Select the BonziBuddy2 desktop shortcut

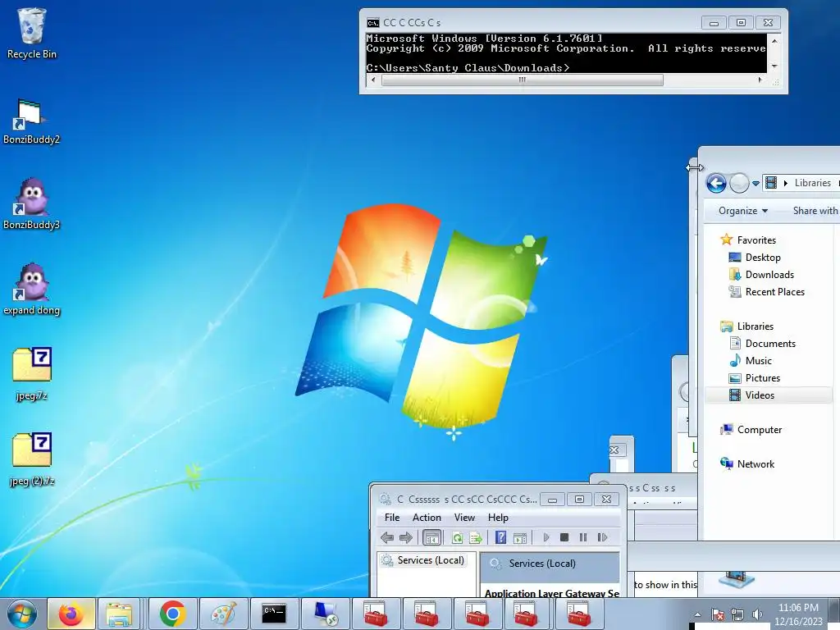pyautogui.click(x=31, y=121)
